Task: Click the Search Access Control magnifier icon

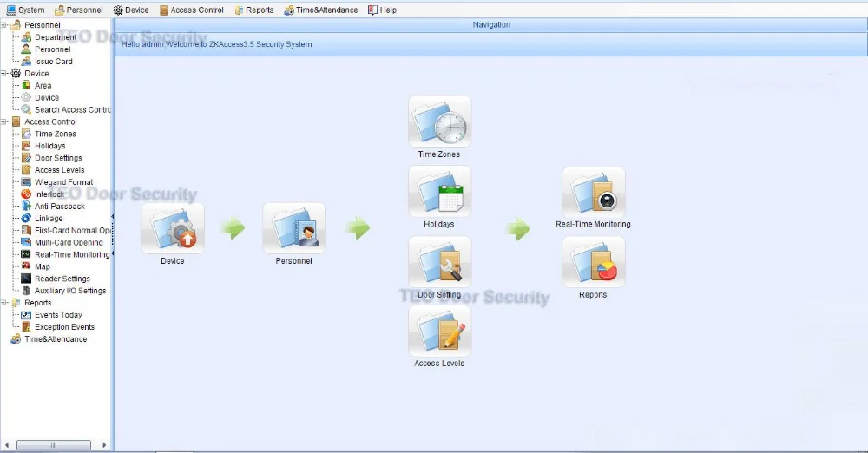Action: tap(26, 109)
